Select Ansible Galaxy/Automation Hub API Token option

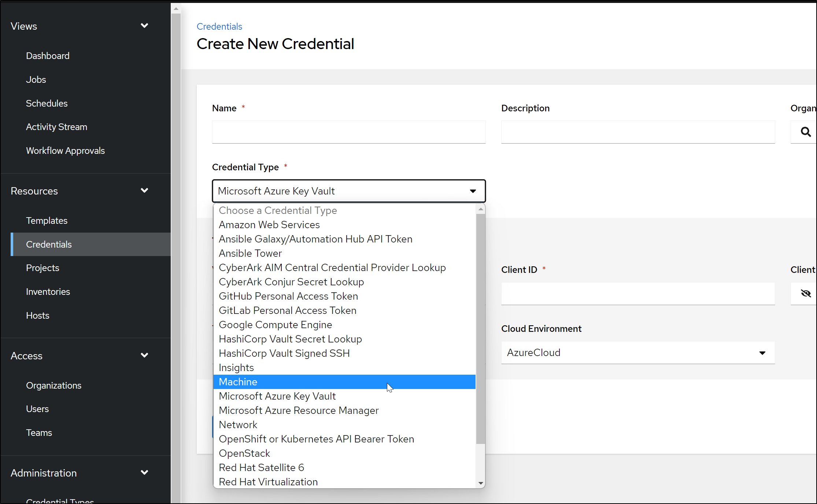(x=344, y=239)
